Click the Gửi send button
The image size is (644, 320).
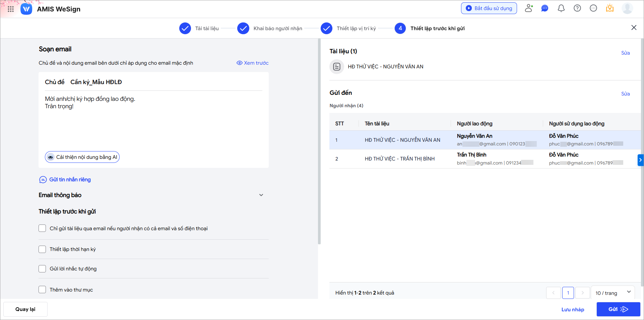point(618,309)
